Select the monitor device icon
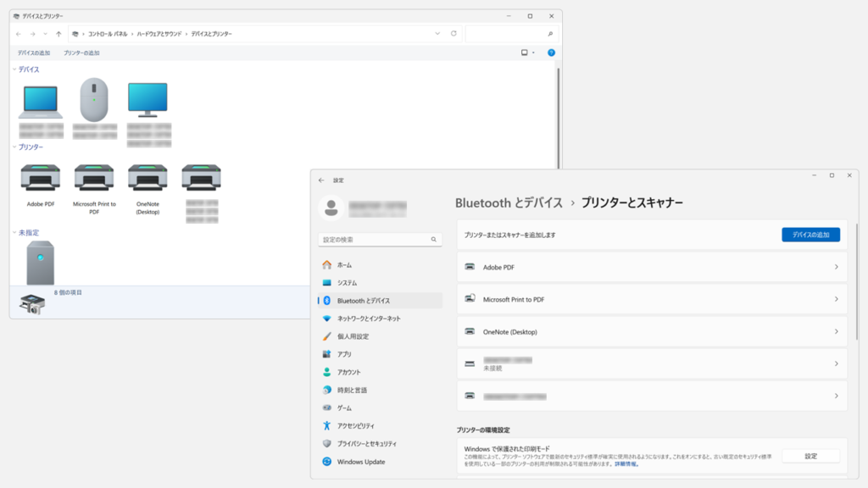868x488 pixels. point(147,100)
